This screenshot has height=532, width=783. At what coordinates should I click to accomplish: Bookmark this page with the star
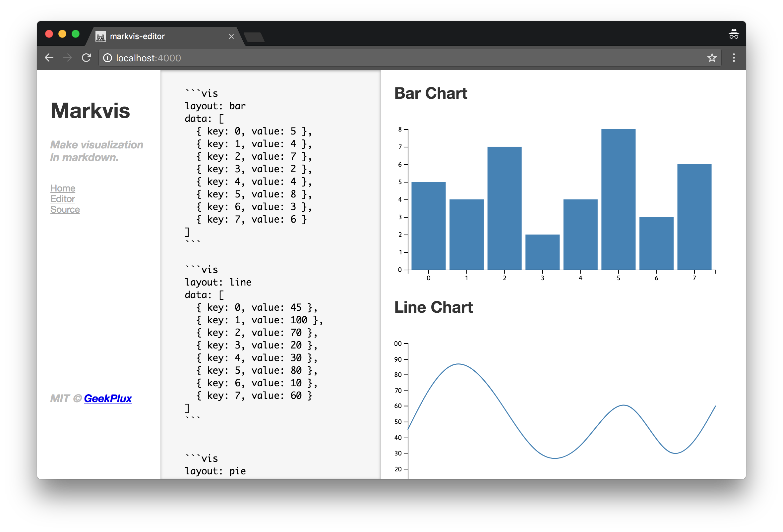coord(712,58)
